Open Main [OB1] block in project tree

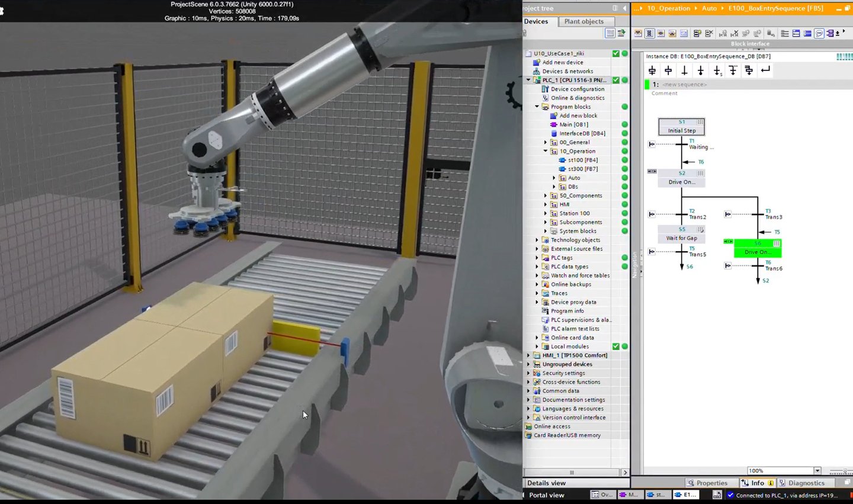click(573, 124)
